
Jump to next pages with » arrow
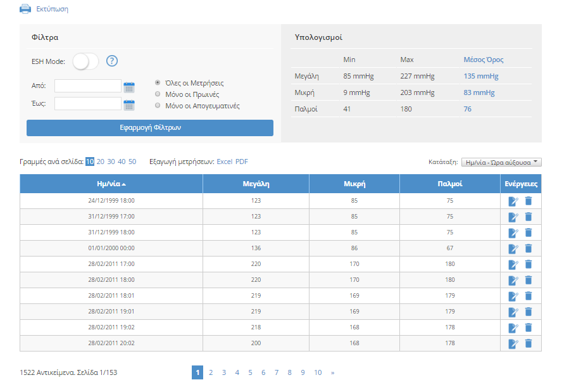pyautogui.click(x=332, y=372)
